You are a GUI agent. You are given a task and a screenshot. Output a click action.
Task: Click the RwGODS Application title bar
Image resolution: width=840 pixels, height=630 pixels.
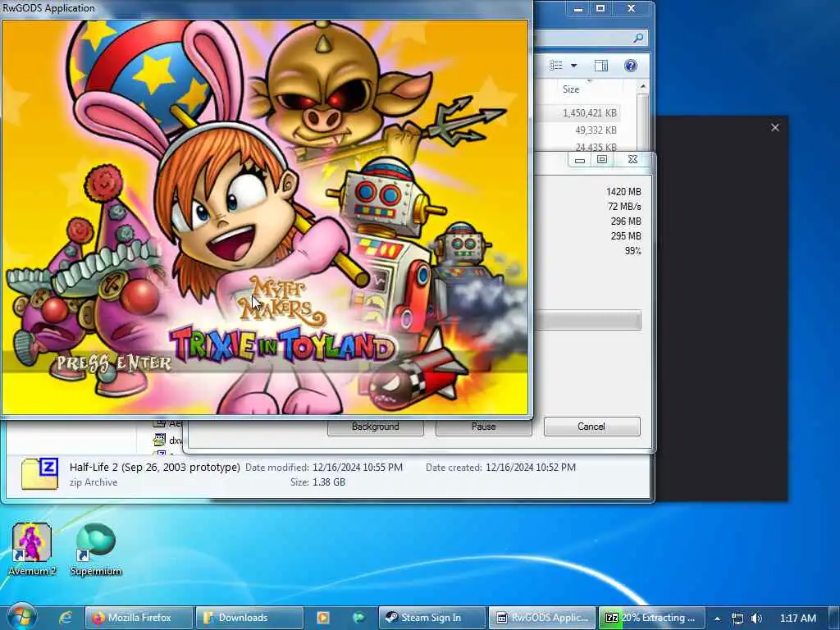[267, 8]
